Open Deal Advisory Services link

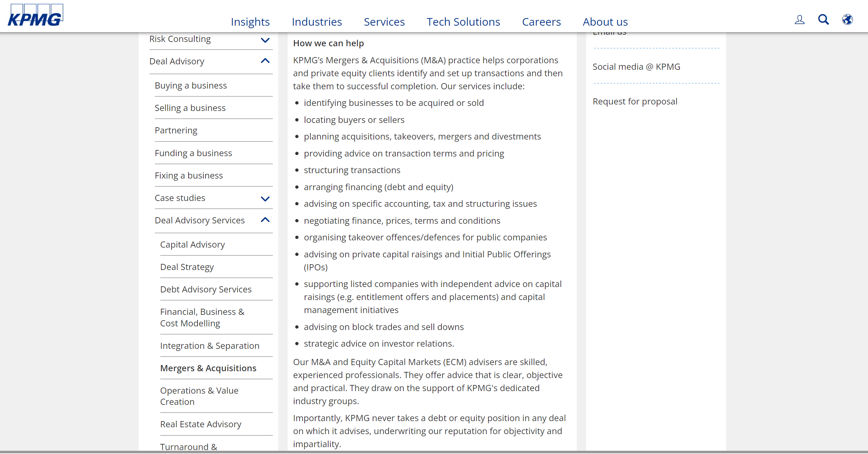[200, 220]
